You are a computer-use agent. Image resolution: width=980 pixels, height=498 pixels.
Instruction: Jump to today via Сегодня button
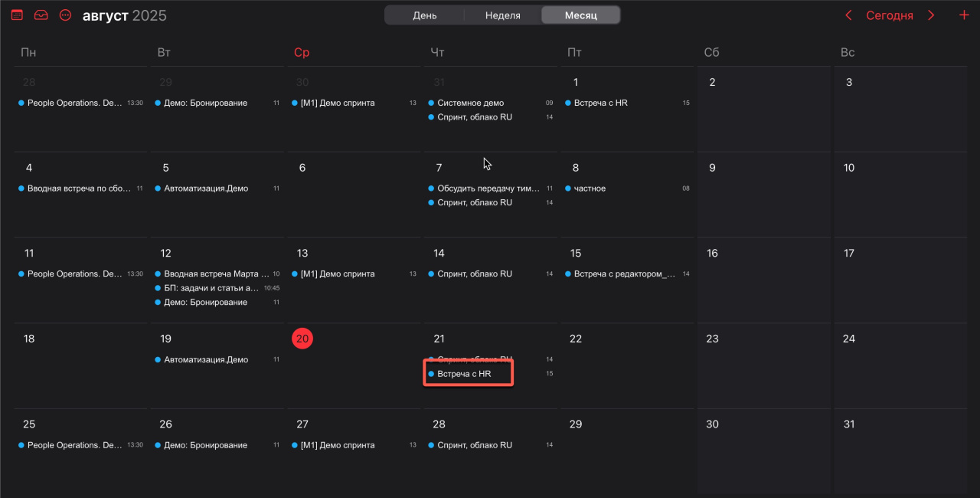click(889, 15)
